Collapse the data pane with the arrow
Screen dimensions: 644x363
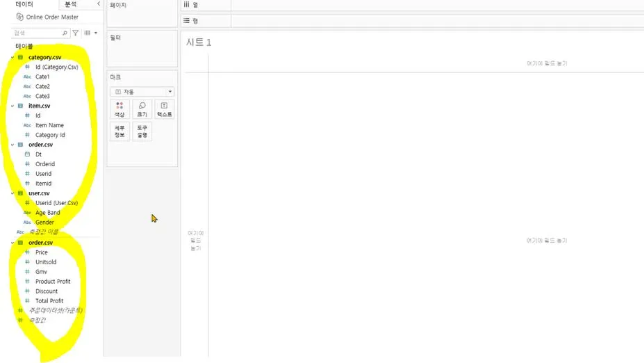click(x=99, y=3)
